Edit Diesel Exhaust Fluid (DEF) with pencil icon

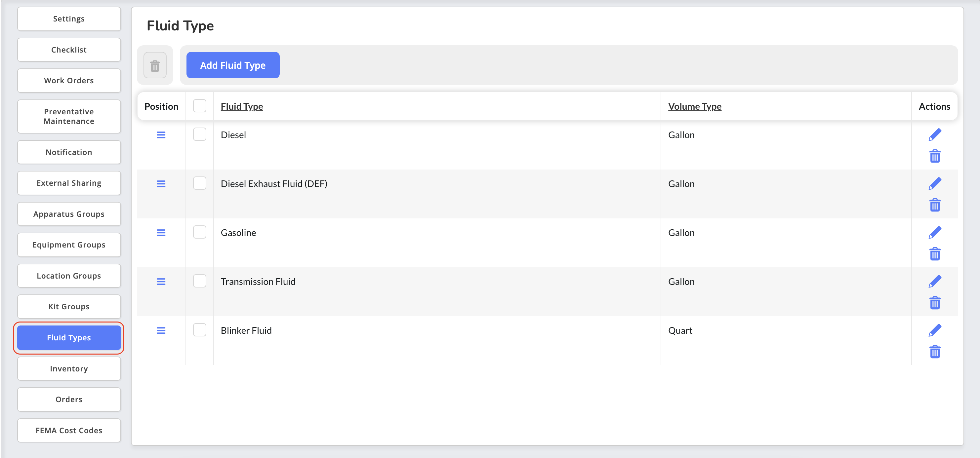935,184
